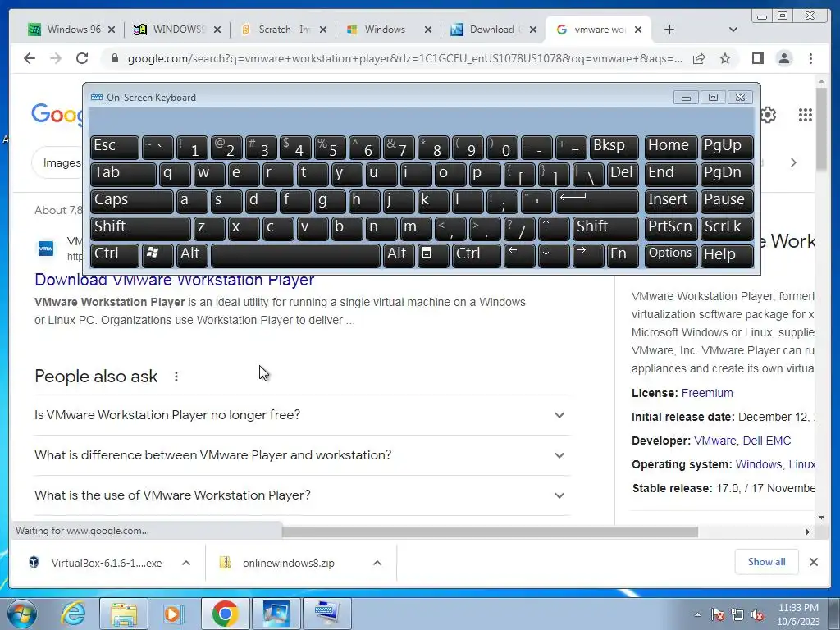Toggle the left Alt key
840x630 pixels.
coord(192,255)
